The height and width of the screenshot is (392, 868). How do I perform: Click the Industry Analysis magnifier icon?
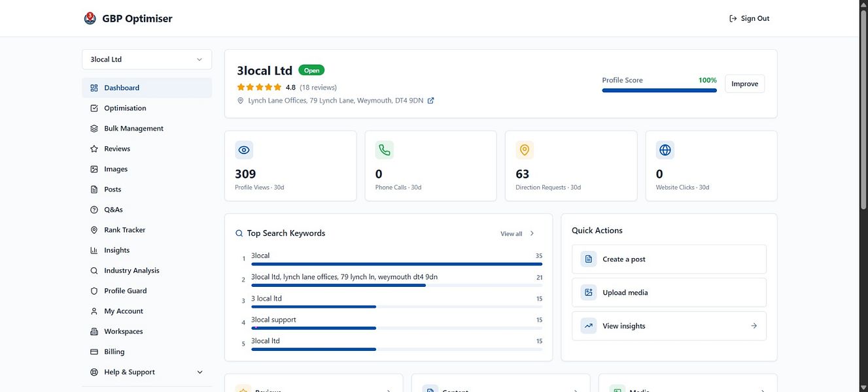pyautogui.click(x=94, y=270)
